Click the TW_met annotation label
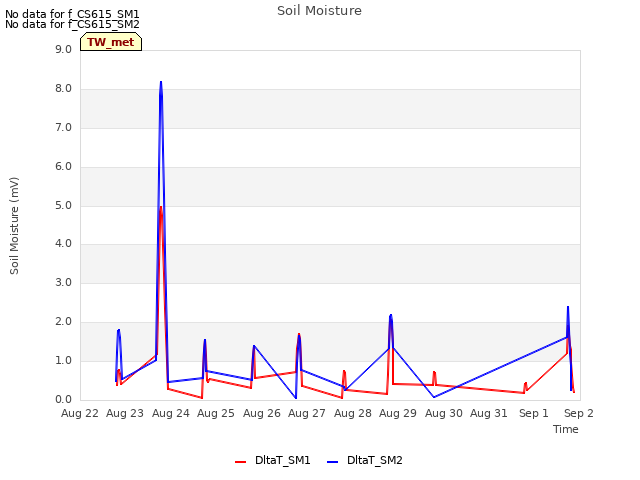Screen dimensions: 640x480 tap(111, 42)
